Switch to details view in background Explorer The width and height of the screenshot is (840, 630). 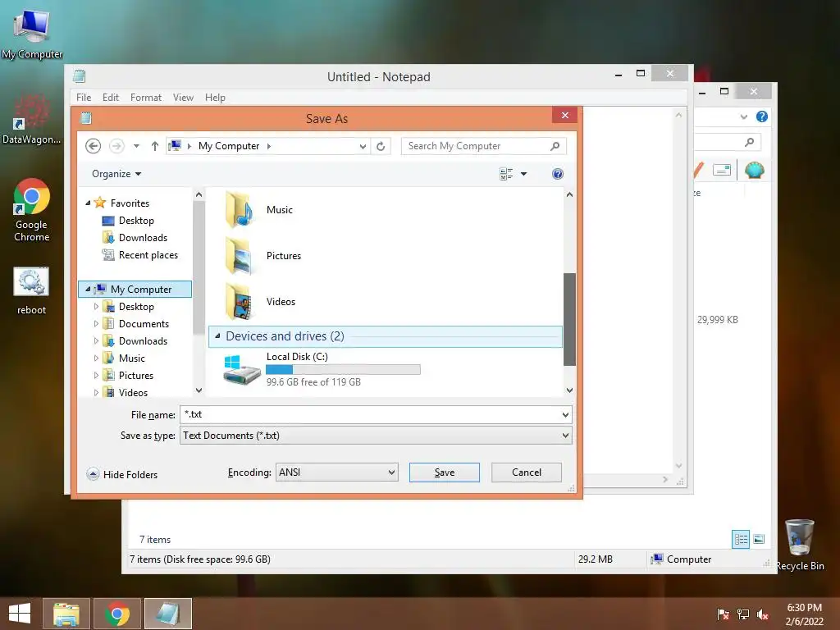(x=741, y=539)
